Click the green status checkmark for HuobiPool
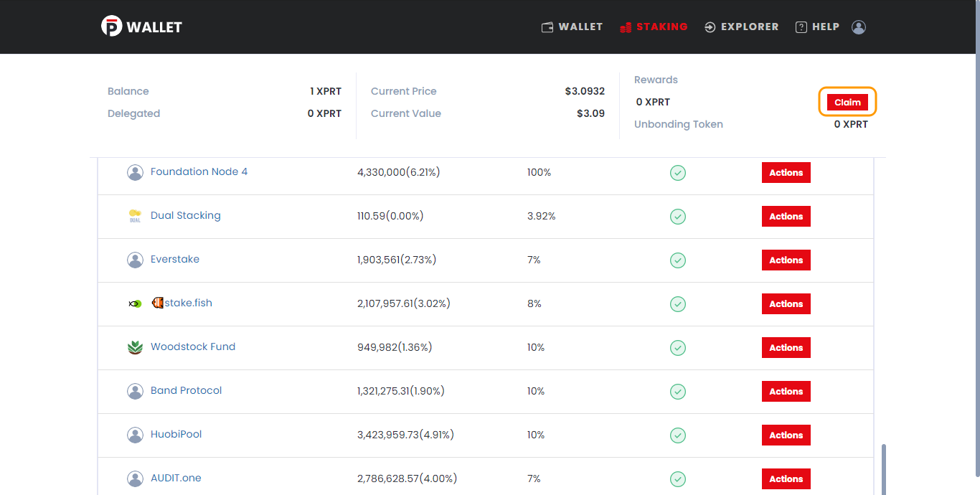980x495 pixels. pyautogui.click(x=678, y=435)
